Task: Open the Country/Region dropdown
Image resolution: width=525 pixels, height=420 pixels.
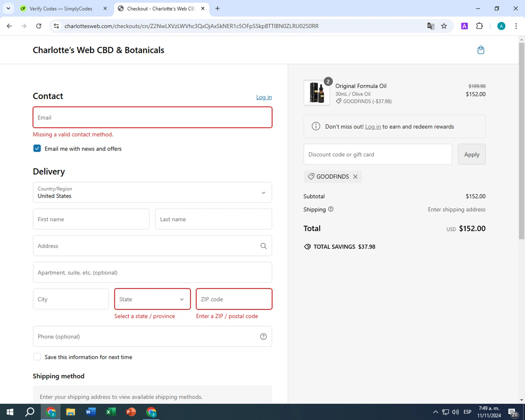Action: [152, 192]
